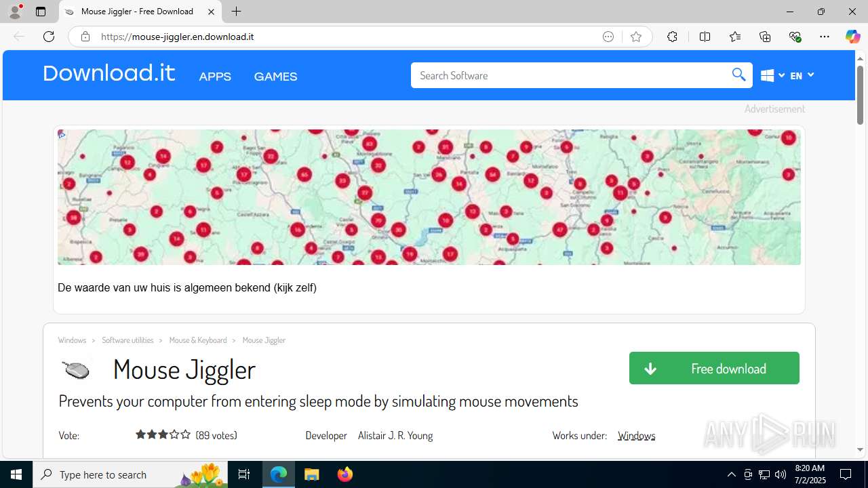868x488 pixels.
Task: Open Copilot sidebar
Action: pos(852,37)
